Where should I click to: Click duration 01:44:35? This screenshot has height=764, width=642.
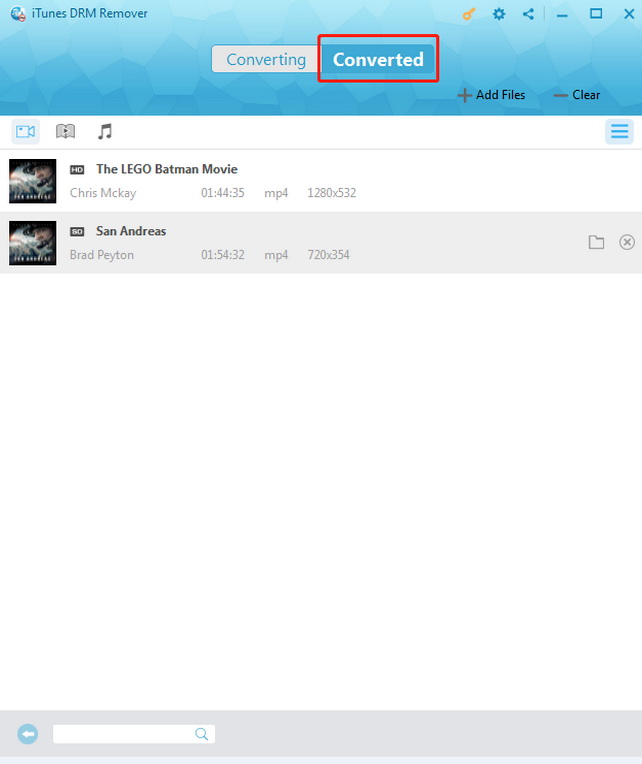(223, 193)
